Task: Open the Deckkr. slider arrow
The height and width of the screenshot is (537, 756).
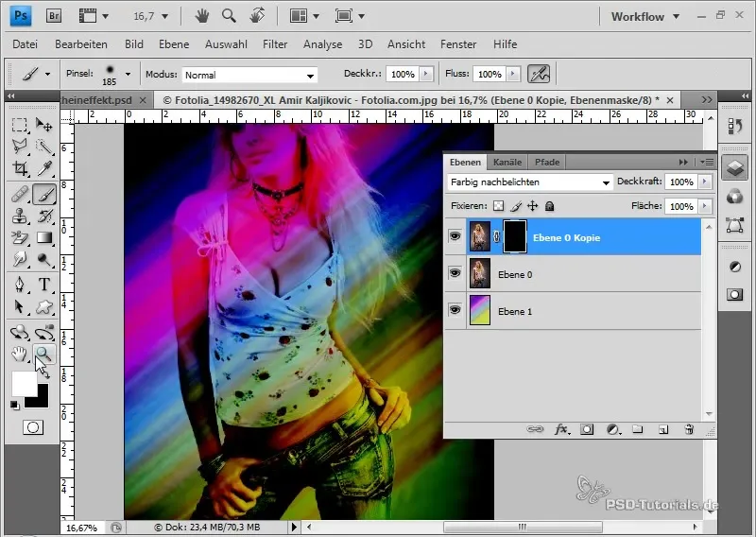Action: 426,74
